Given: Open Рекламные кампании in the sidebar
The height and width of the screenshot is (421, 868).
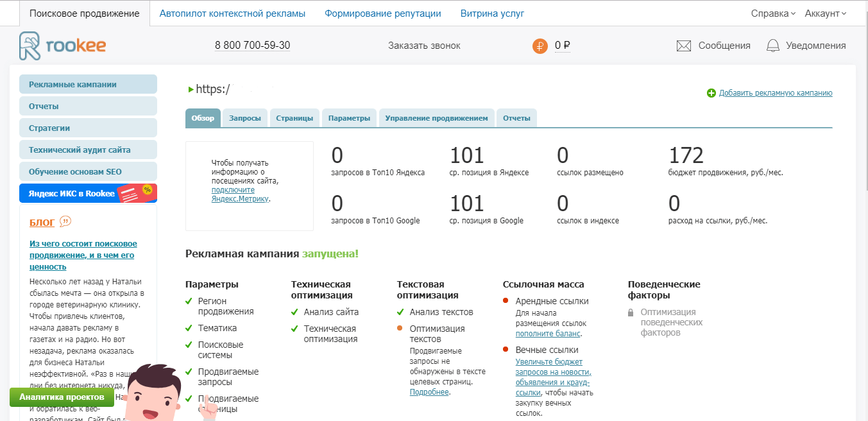Looking at the screenshot, I should coord(88,84).
